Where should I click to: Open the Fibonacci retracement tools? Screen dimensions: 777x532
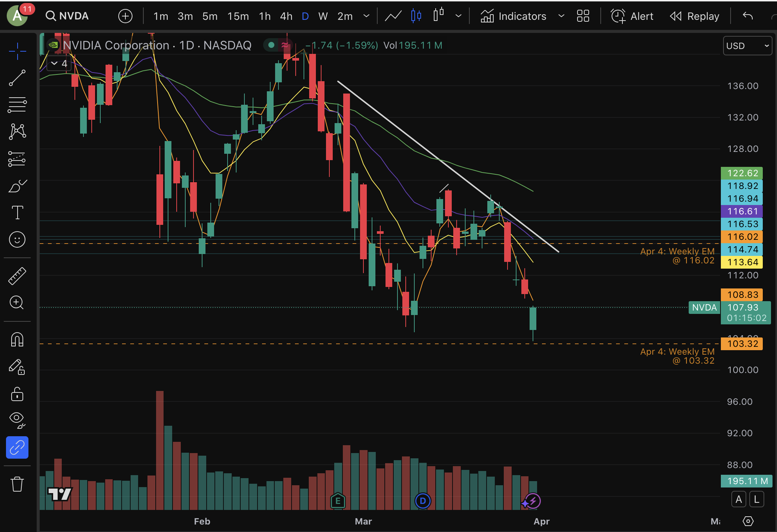pos(17,105)
